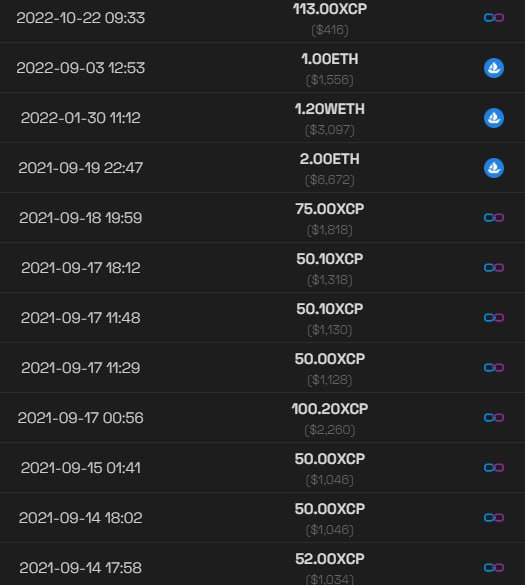This screenshot has width=525, height=585.
Task: Open chain link for 2021-09-17 11:29 sale
Action: coord(494,367)
